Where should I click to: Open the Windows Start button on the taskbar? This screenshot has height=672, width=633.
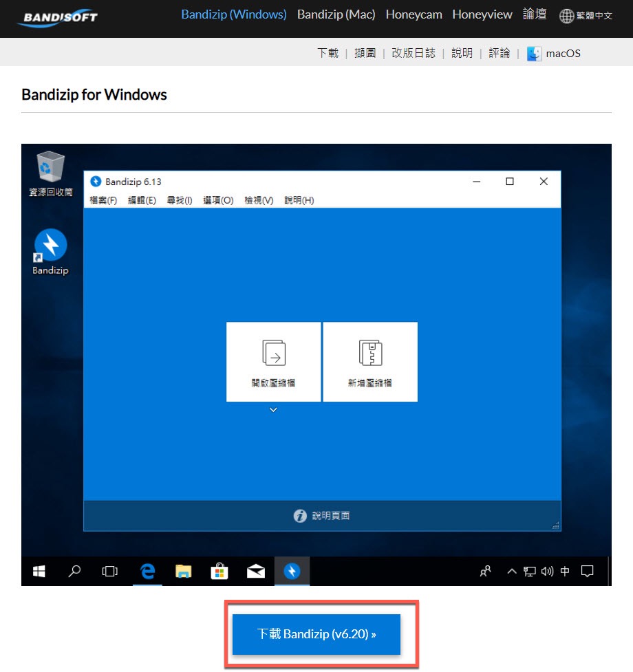tap(39, 572)
